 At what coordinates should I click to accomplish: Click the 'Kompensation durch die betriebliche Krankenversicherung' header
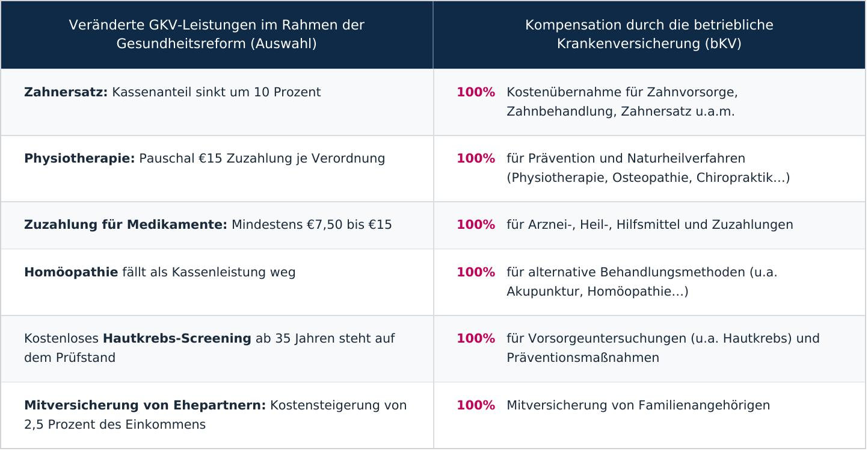649,34
